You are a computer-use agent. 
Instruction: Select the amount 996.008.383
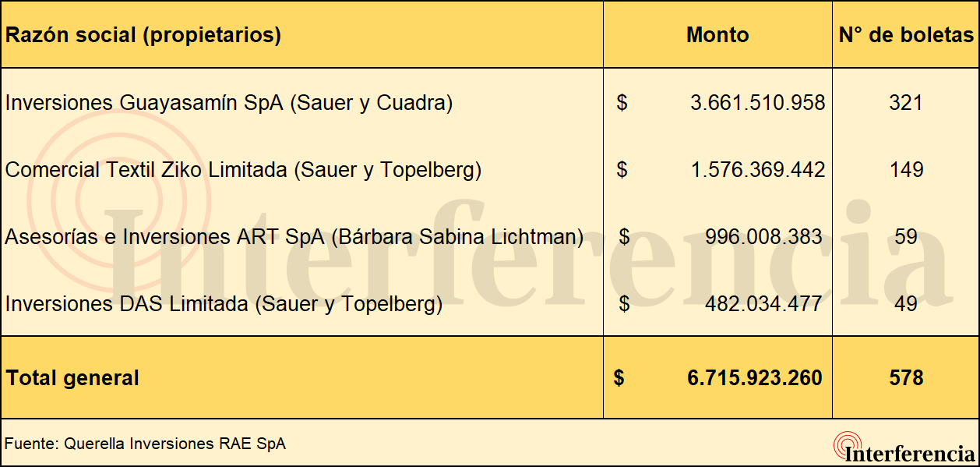pos(763,237)
